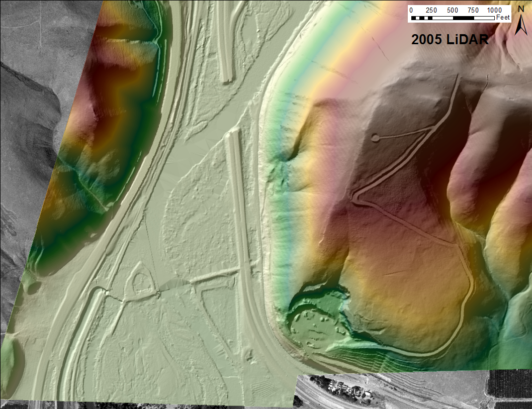
Task: Click the '0' scale bar value
Action: click(411, 10)
